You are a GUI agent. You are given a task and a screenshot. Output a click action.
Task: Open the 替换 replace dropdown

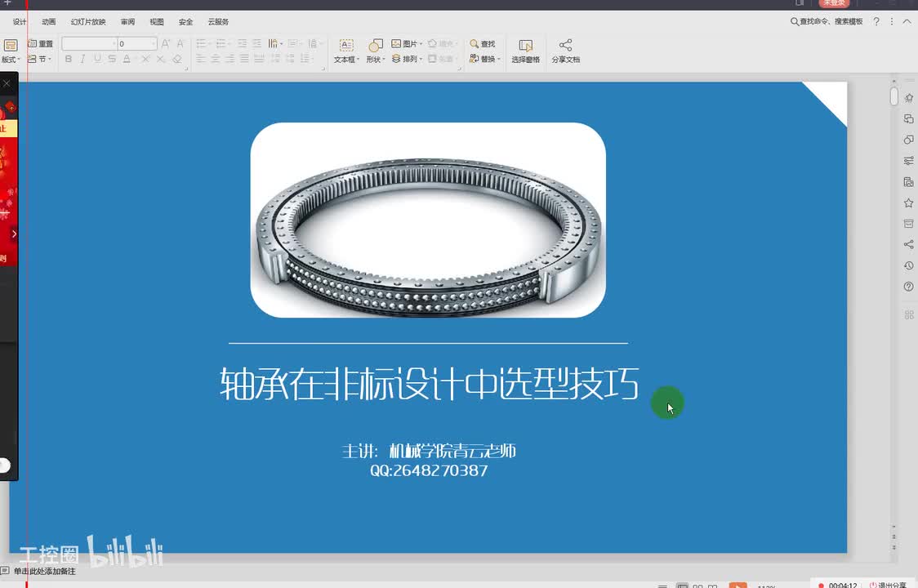[x=485, y=59]
